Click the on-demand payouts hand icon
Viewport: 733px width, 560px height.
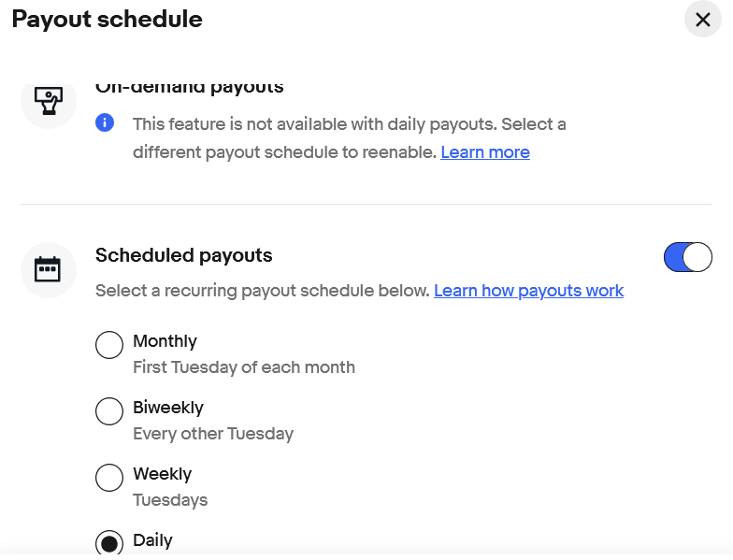pyautogui.click(x=49, y=100)
